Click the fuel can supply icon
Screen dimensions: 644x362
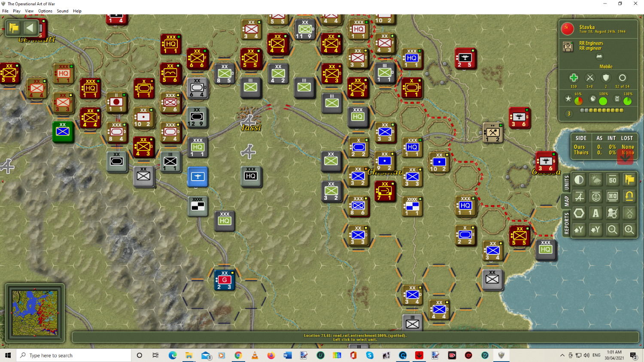tap(617, 99)
